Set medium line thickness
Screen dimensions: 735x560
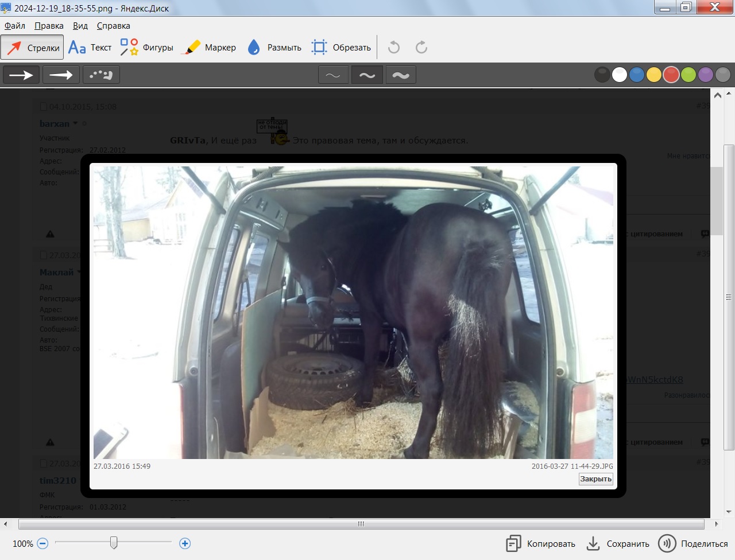click(x=367, y=75)
